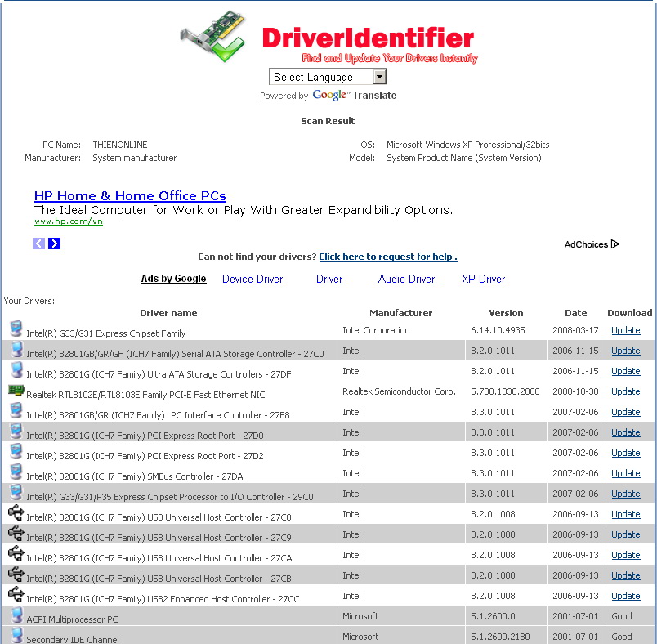Select Microsoft Windows XP Professional/32bits text

467,145
